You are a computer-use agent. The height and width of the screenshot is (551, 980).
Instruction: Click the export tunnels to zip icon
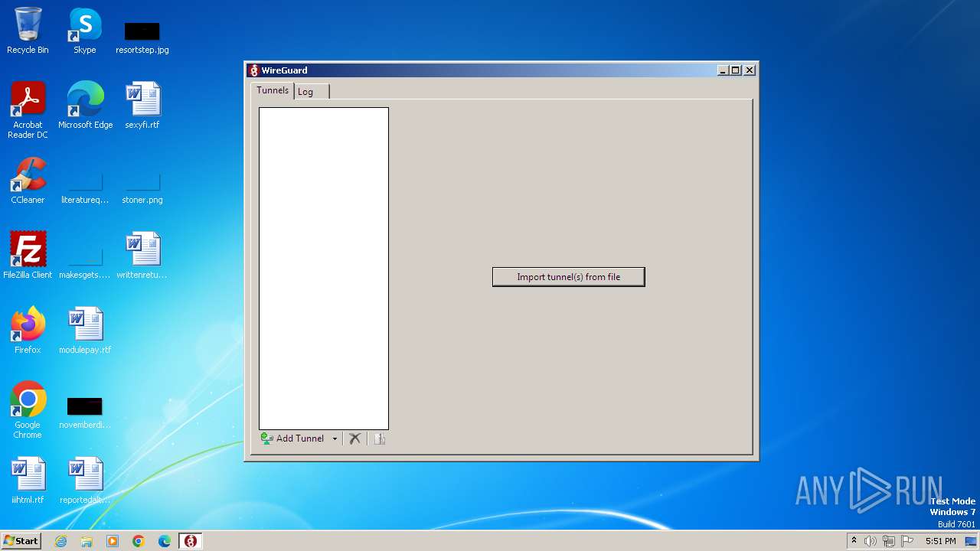[379, 439]
